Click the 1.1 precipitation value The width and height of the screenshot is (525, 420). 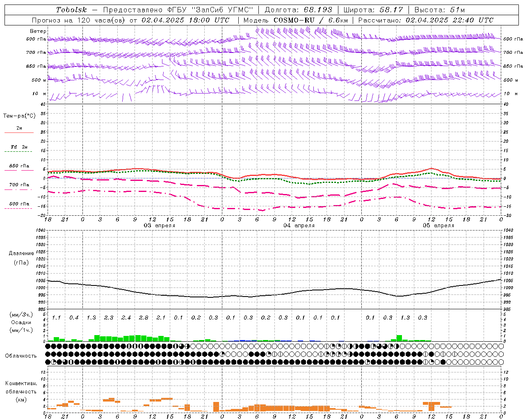(x=56, y=317)
